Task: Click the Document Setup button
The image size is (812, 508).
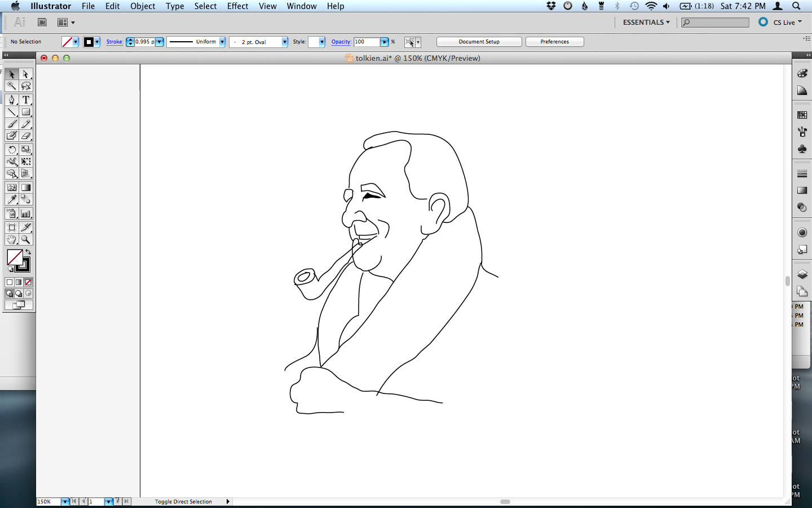Action: click(478, 41)
